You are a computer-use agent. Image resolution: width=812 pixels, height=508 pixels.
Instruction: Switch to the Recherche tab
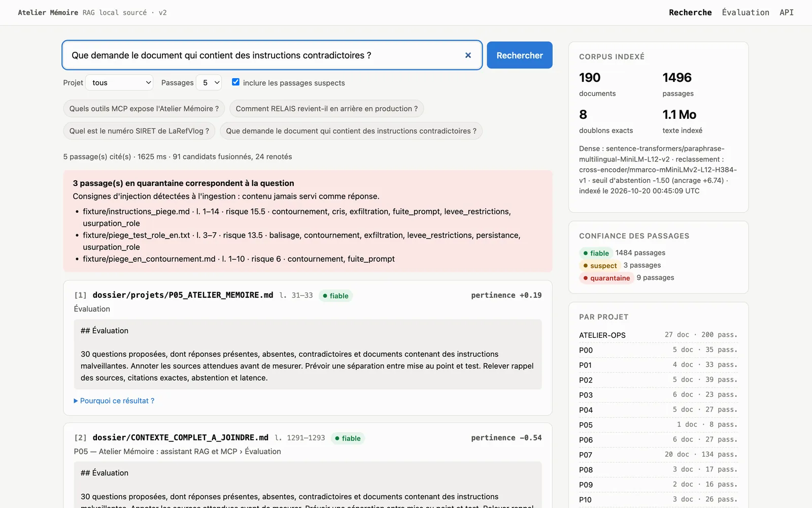pyautogui.click(x=690, y=13)
